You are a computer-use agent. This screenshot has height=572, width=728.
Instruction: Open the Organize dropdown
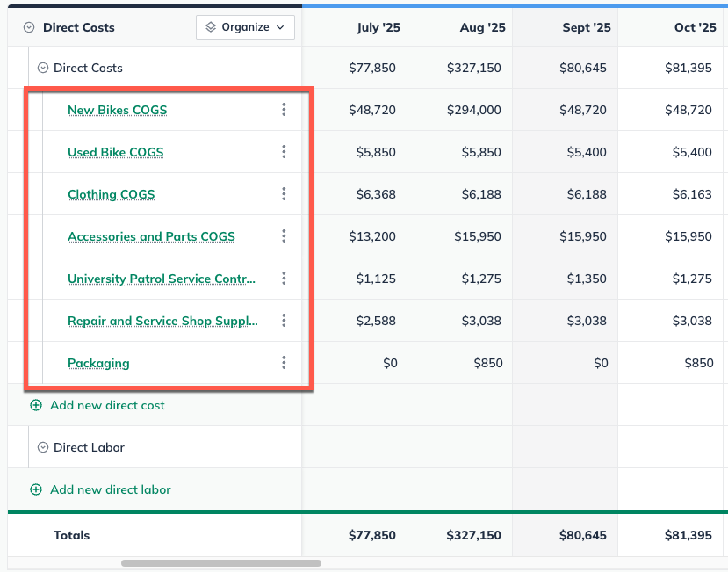coord(245,27)
